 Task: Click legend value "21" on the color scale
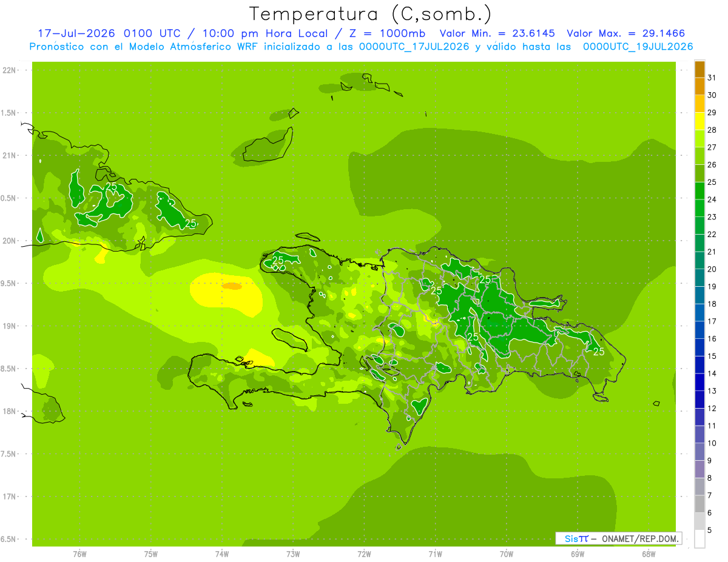[x=712, y=252]
